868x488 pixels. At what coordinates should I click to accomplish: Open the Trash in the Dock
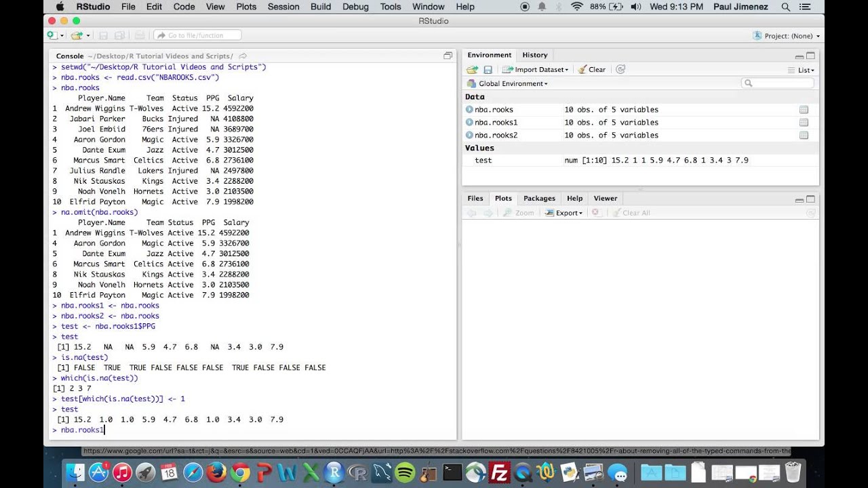793,472
